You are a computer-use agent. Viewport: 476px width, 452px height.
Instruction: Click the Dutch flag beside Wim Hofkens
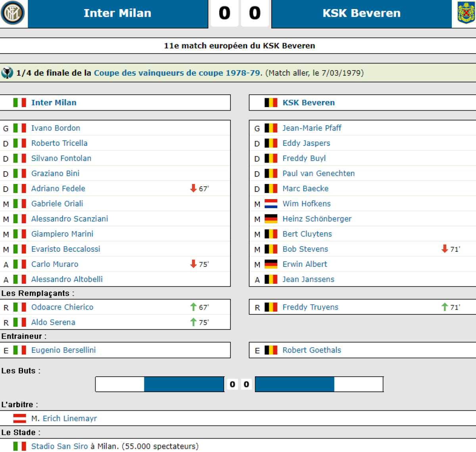tap(271, 204)
